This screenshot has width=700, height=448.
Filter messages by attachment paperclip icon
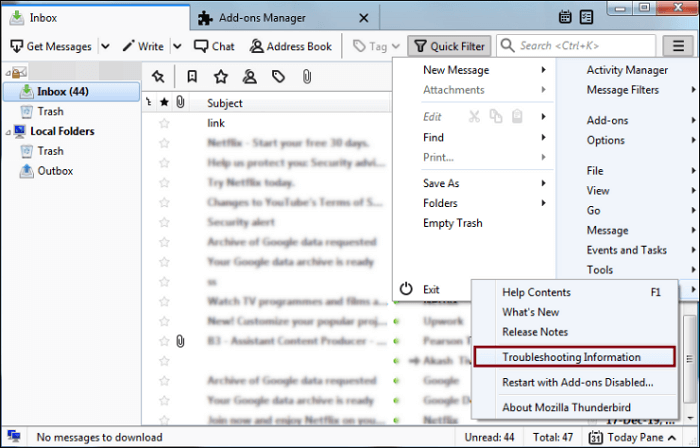[307, 77]
